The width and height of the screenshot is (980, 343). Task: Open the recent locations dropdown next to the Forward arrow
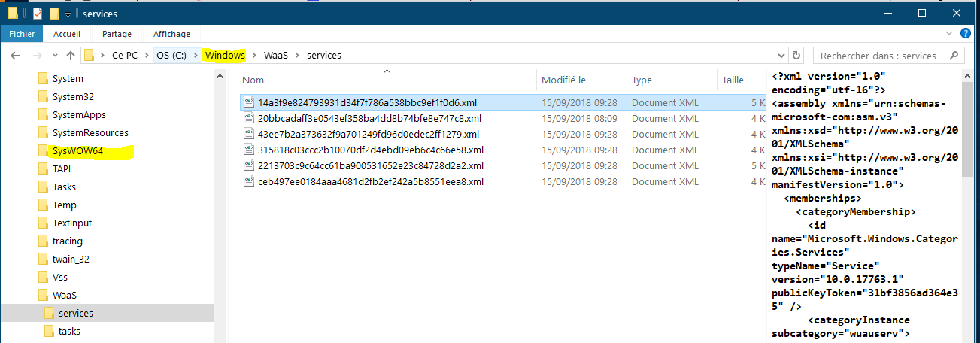point(55,56)
